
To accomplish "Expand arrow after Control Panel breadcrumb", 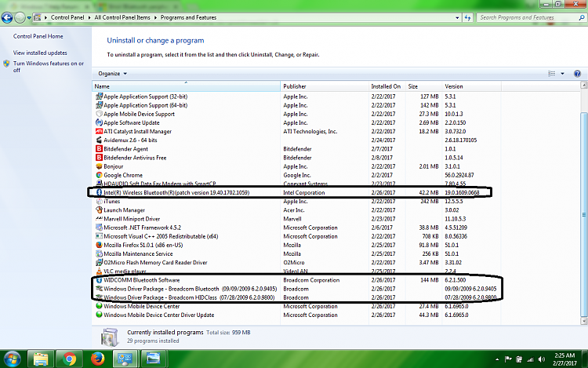I will (89, 17).
